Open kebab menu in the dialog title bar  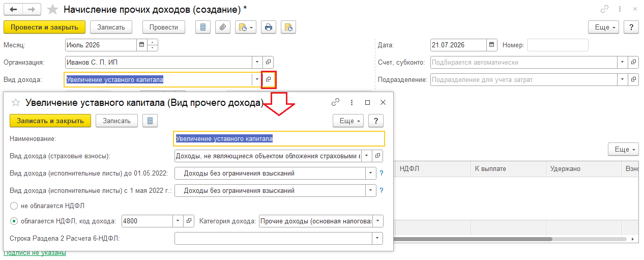click(352, 102)
